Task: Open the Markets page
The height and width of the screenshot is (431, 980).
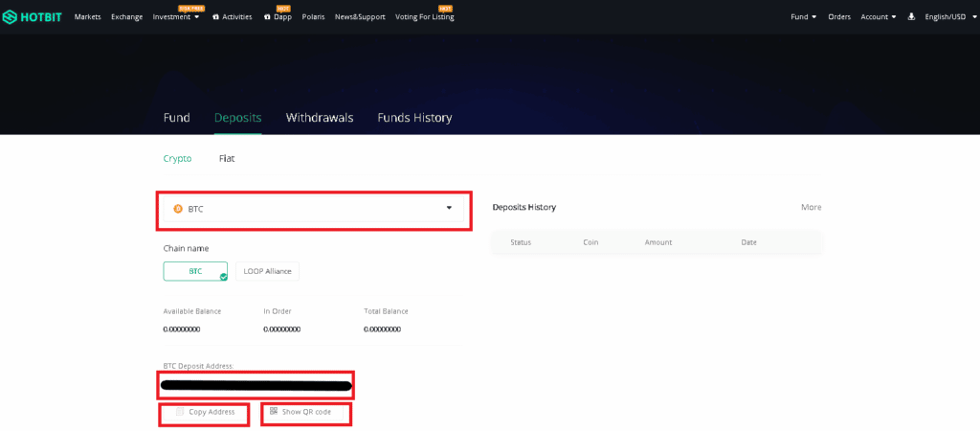Action: (87, 17)
